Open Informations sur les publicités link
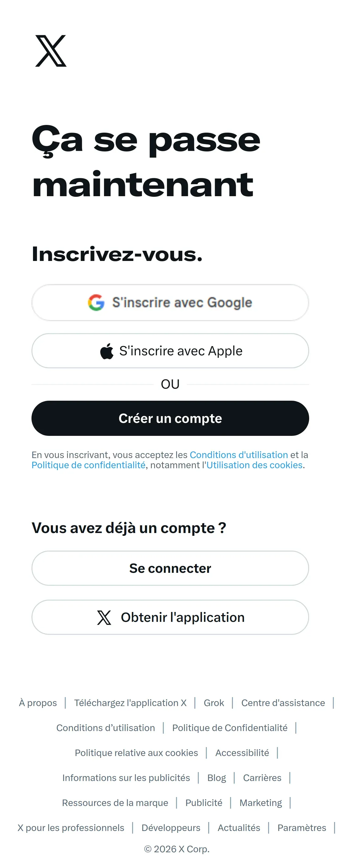The height and width of the screenshot is (868, 361). click(x=126, y=778)
